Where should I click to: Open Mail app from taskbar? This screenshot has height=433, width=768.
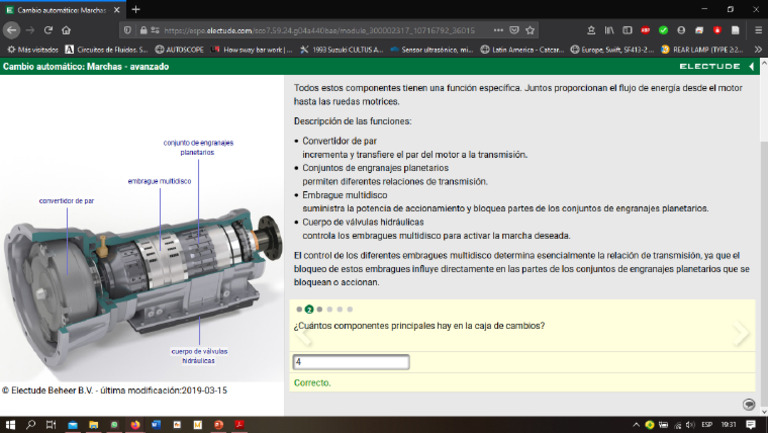(x=73, y=425)
